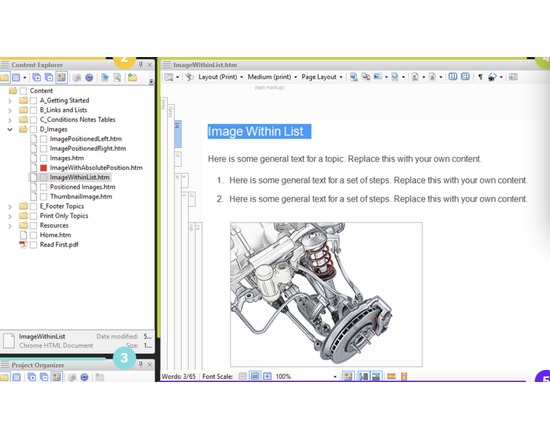Select Images.htm in the file tree
Viewport: 550px width, 440px height.
[67, 158]
